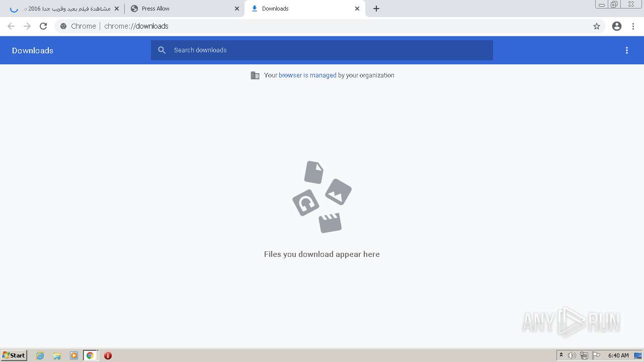
Task: Close the Downloads tab
Action: click(357, 9)
